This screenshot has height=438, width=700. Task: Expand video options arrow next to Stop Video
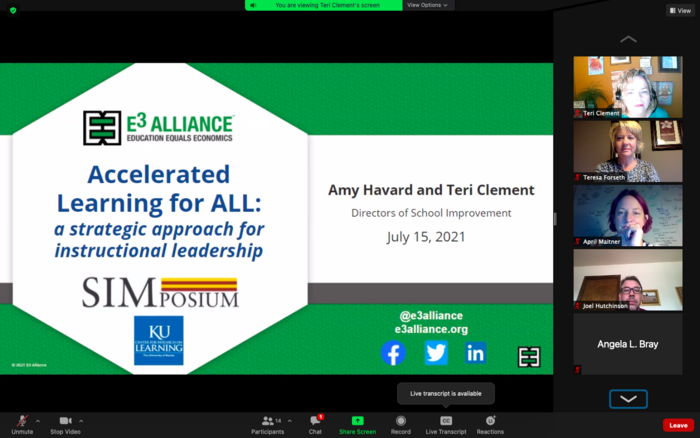pos(81,420)
